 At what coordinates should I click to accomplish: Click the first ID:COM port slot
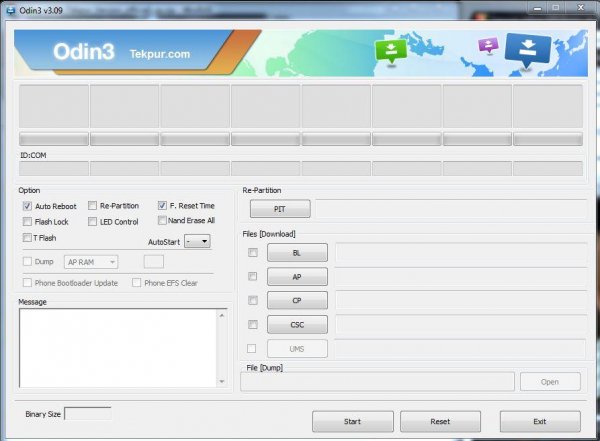pos(54,168)
